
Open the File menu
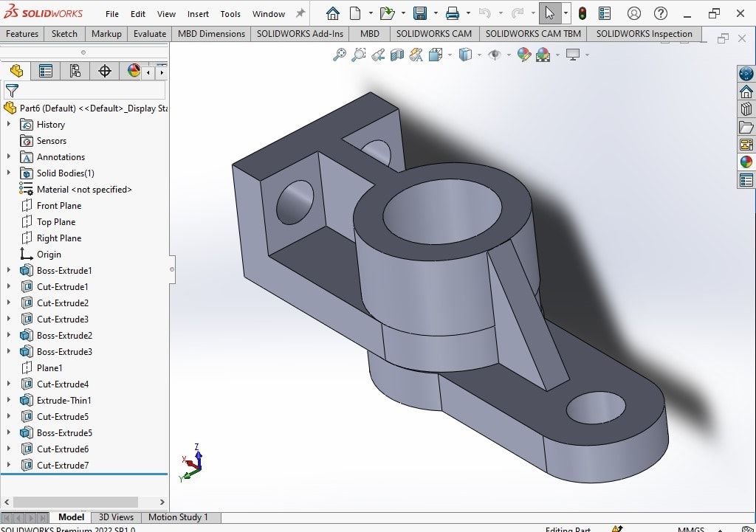pos(112,14)
